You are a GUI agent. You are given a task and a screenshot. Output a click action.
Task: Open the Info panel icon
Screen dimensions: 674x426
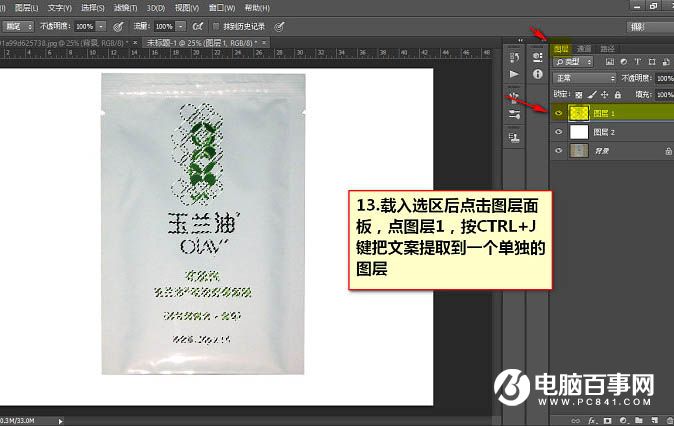click(x=537, y=74)
